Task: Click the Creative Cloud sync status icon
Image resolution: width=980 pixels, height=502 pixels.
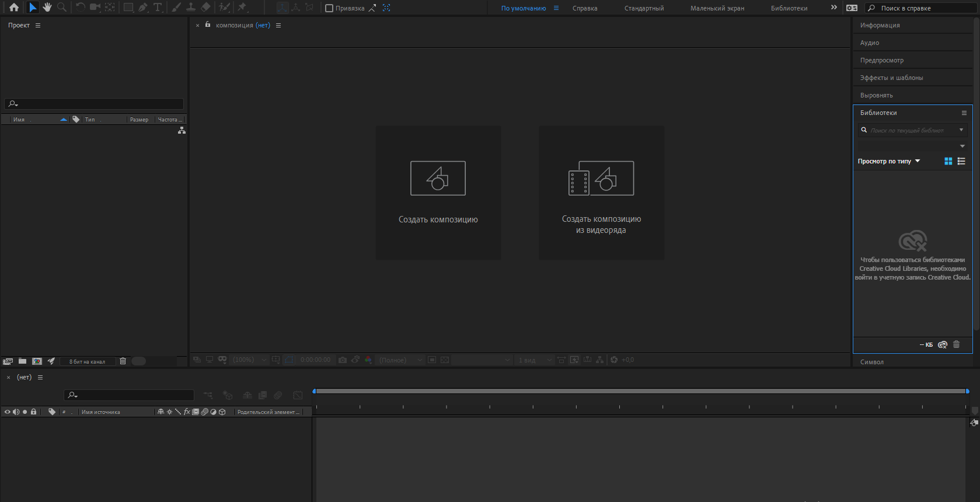Action: tap(942, 344)
